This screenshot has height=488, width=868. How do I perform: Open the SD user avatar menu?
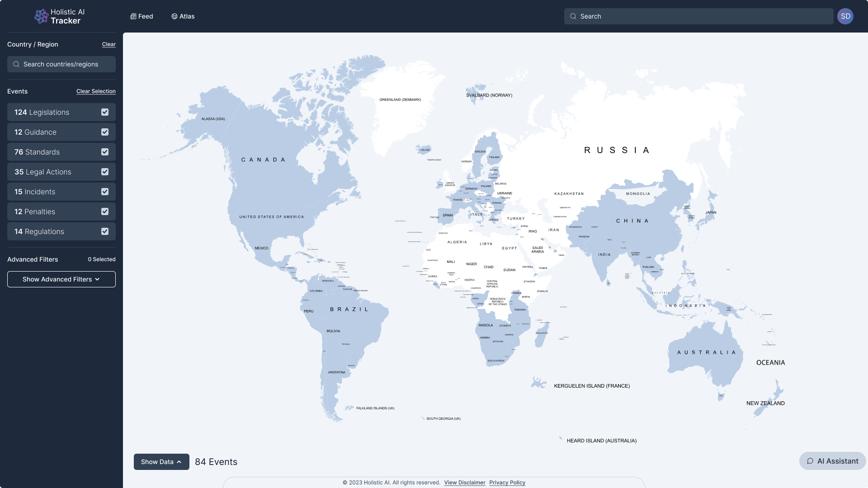coord(845,16)
